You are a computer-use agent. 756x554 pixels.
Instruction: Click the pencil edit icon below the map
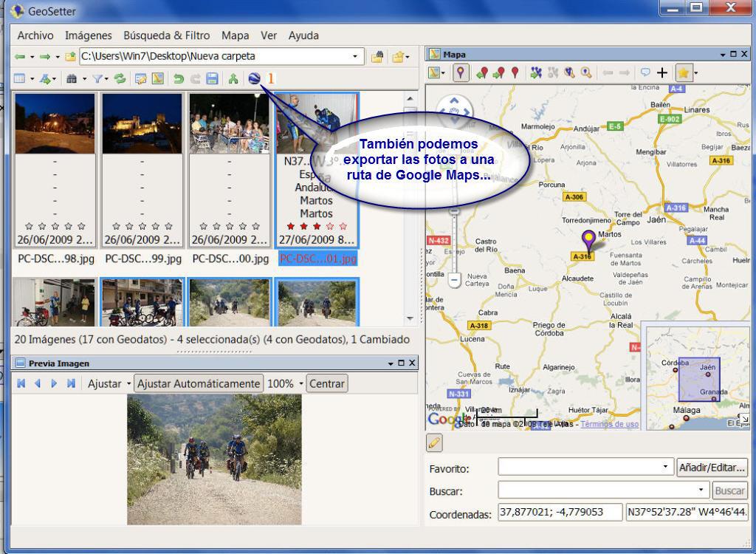pyautogui.click(x=434, y=443)
